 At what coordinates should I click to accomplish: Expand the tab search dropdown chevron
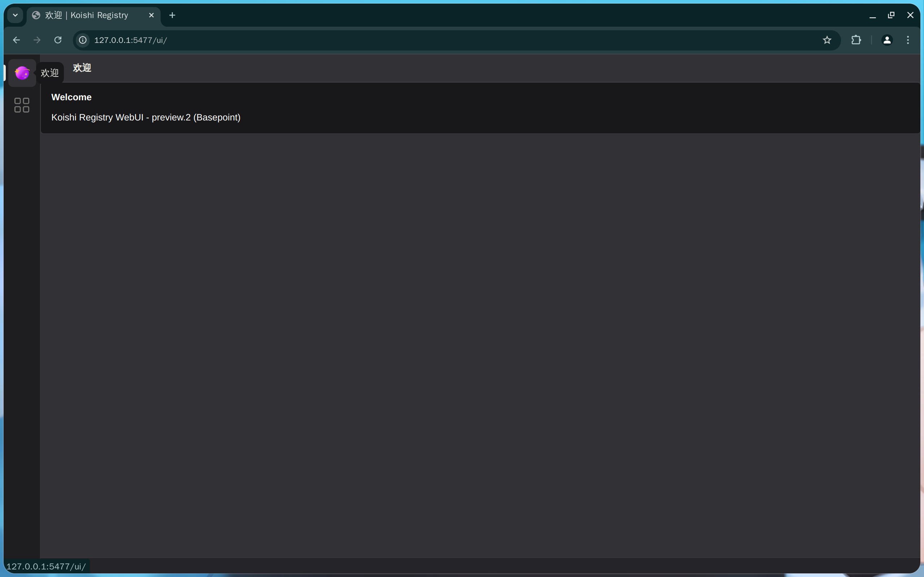(x=15, y=15)
